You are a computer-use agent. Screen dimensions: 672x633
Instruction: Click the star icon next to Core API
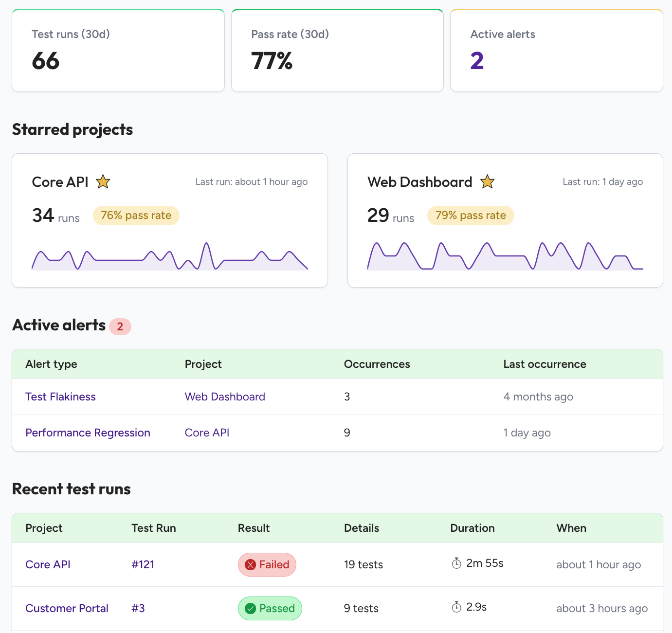tap(103, 181)
